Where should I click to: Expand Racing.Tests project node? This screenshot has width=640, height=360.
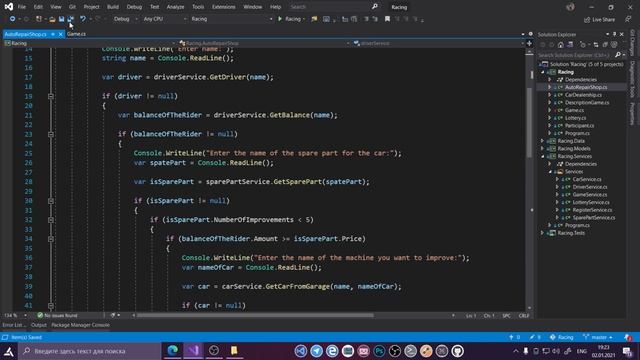click(x=542, y=233)
